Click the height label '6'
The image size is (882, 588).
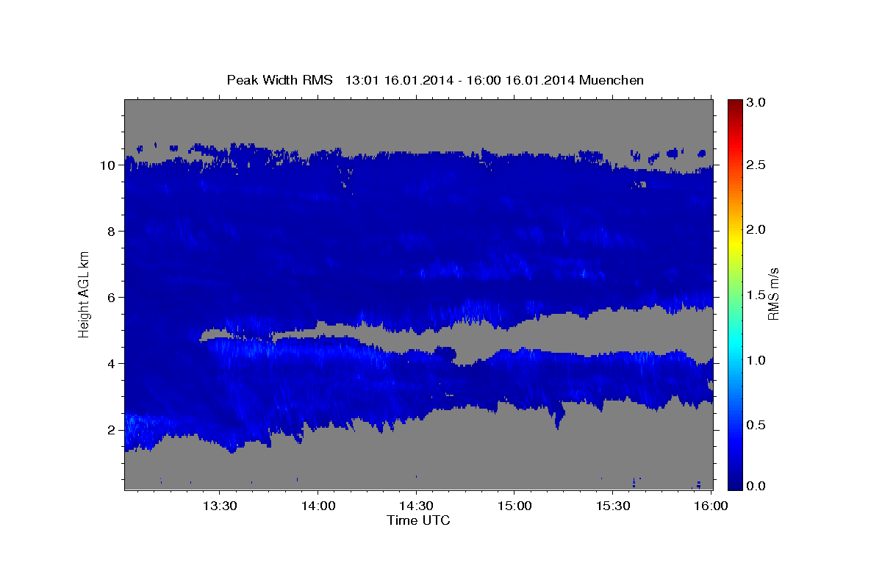tap(111, 297)
